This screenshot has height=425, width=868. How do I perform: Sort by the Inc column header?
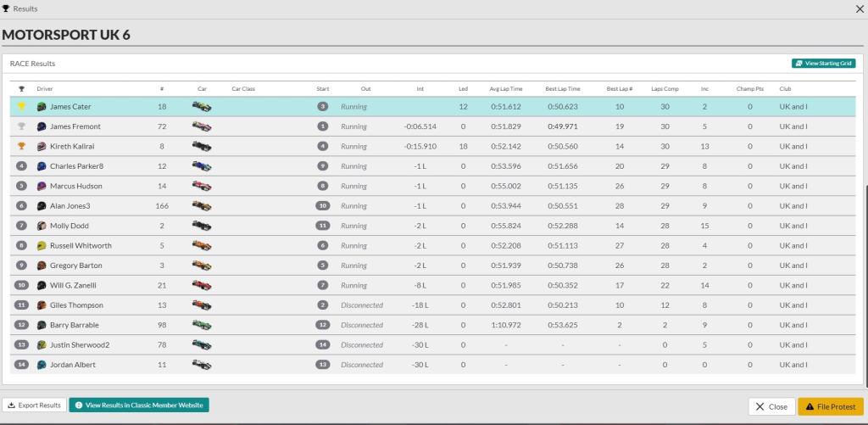click(x=704, y=88)
